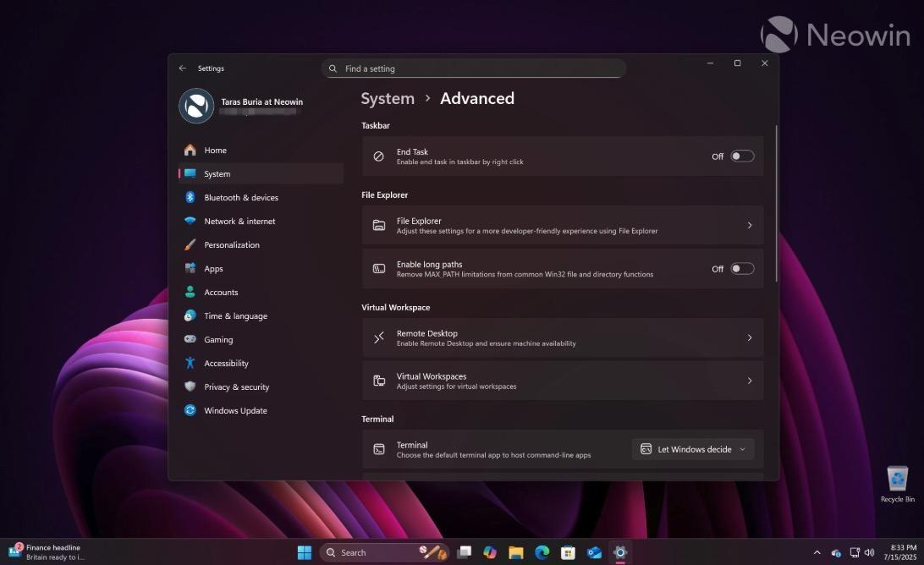924x565 pixels.
Task: Open Gaming settings
Action: click(x=218, y=339)
